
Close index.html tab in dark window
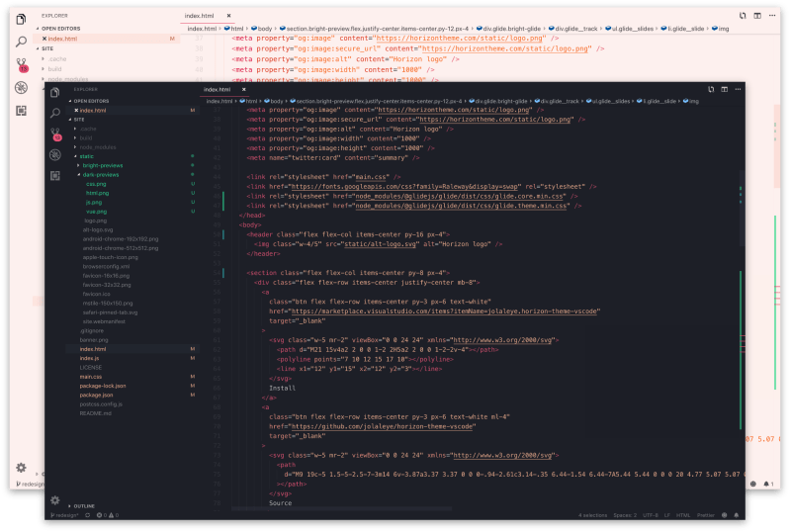point(244,89)
